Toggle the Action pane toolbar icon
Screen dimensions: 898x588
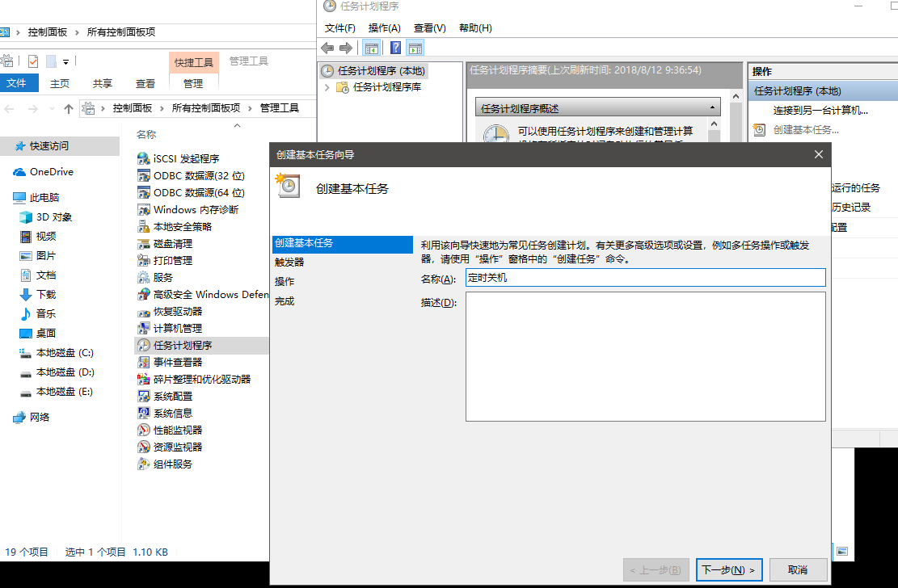[x=415, y=48]
